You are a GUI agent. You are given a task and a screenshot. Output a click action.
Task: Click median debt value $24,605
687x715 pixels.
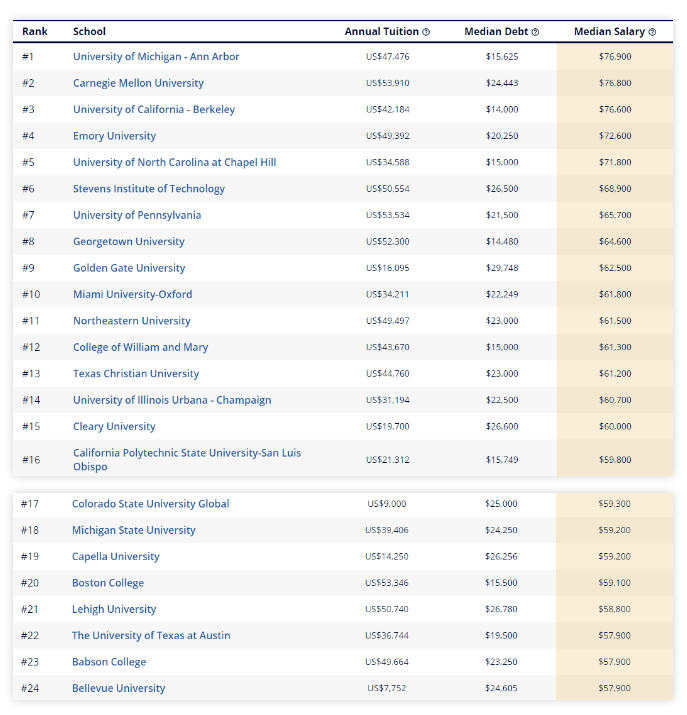click(x=501, y=689)
